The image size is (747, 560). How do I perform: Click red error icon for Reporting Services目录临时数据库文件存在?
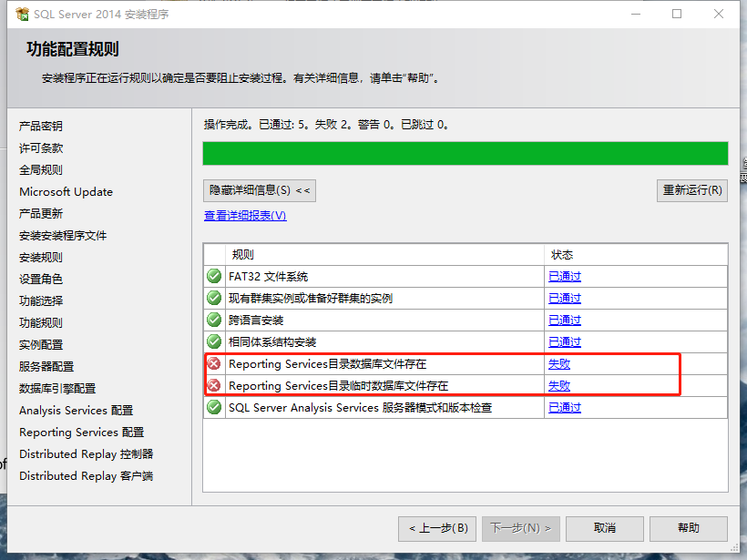(x=214, y=385)
